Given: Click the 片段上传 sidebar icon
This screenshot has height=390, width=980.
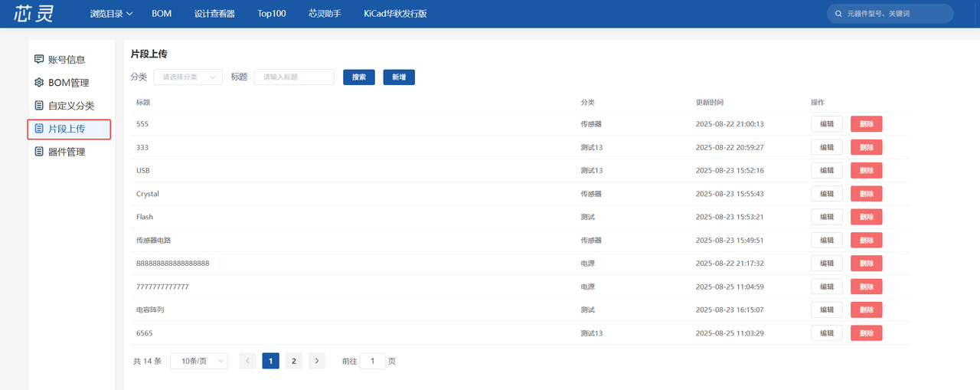Looking at the screenshot, I should [x=39, y=129].
